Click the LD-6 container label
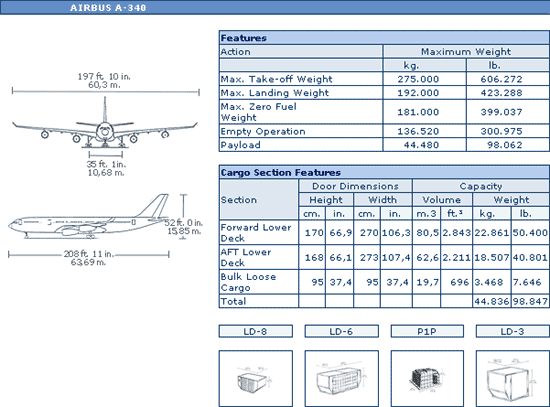 (x=341, y=332)
